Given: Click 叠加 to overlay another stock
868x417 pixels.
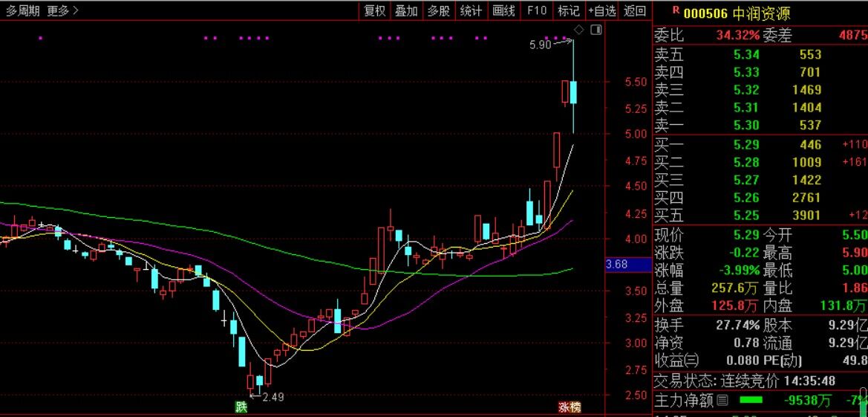Looking at the screenshot, I should 406,10.
